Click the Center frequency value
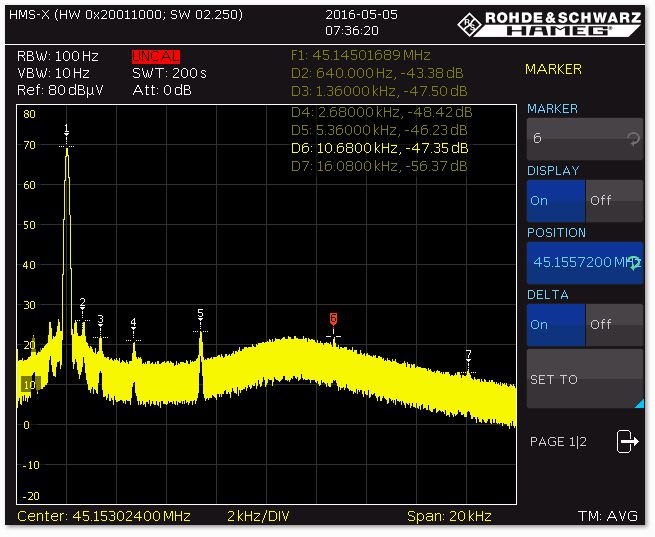The height and width of the screenshot is (537, 655). [x=103, y=516]
